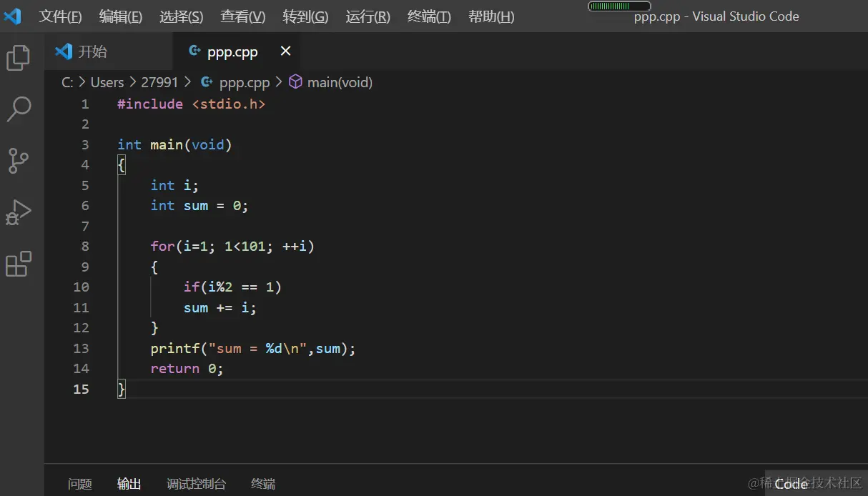Click the ppp.cpp breadcrumb segment
The width and height of the screenshot is (868, 496).
pyautogui.click(x=244, y=82)
